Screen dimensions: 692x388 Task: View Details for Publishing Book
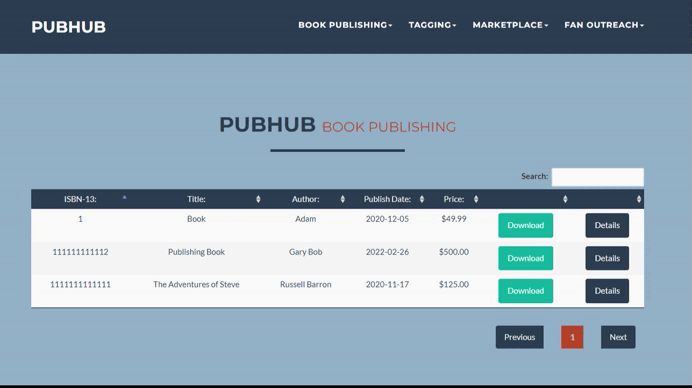[x=607, y=258]
